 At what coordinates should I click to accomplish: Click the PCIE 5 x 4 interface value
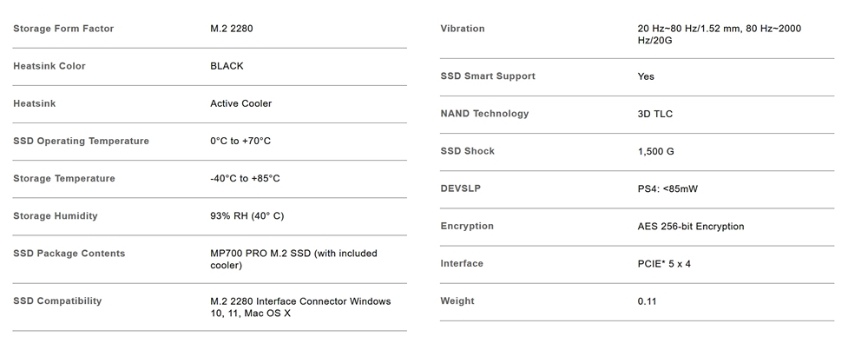point(664,264)
